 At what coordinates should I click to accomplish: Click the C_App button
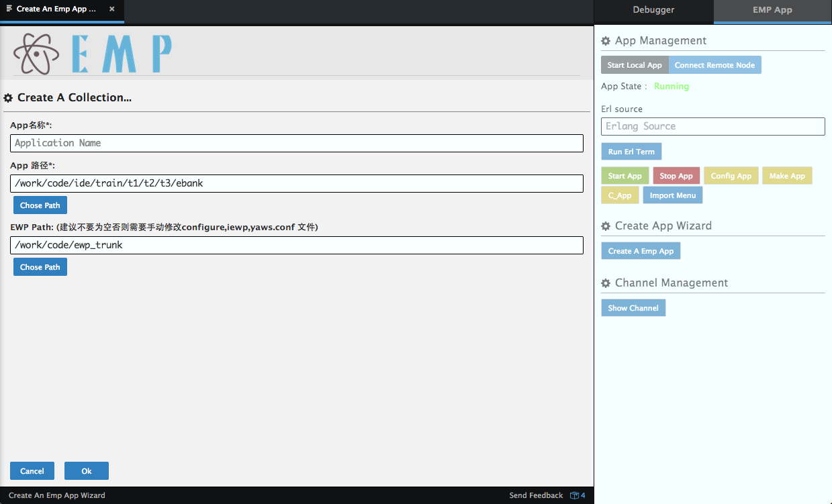[620, 195]
